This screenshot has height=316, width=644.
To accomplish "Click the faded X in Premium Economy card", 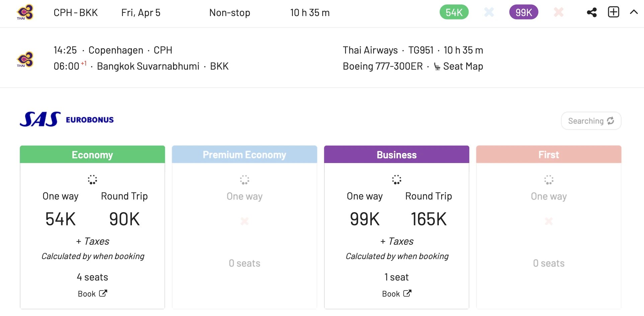I will pos(244,221).
